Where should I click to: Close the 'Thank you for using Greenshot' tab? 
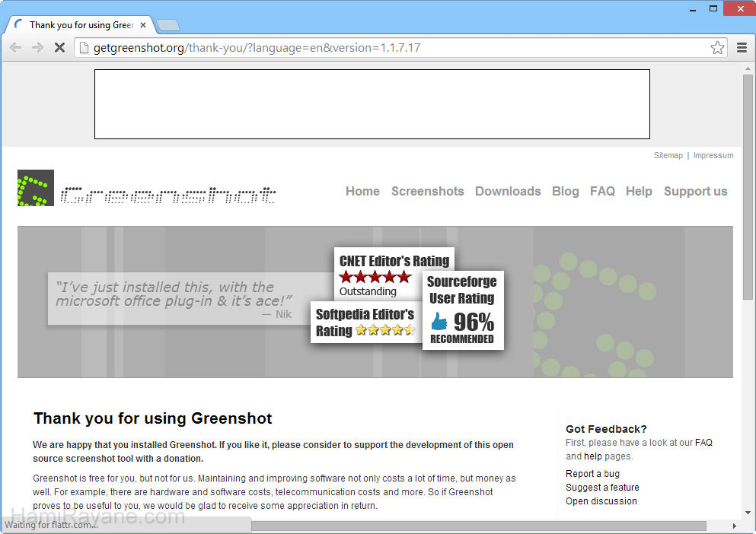pos(143,25)
